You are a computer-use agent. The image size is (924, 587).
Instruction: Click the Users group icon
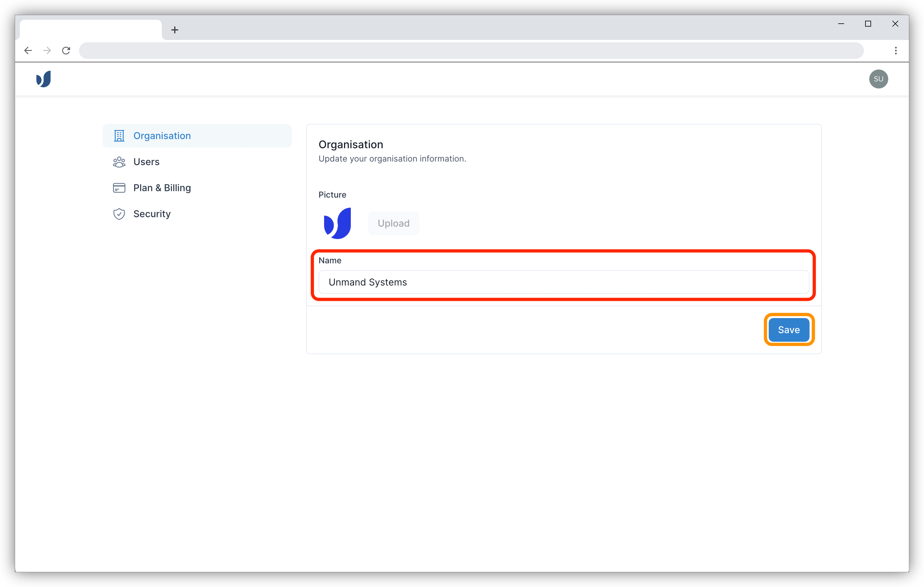coord(119,162)
